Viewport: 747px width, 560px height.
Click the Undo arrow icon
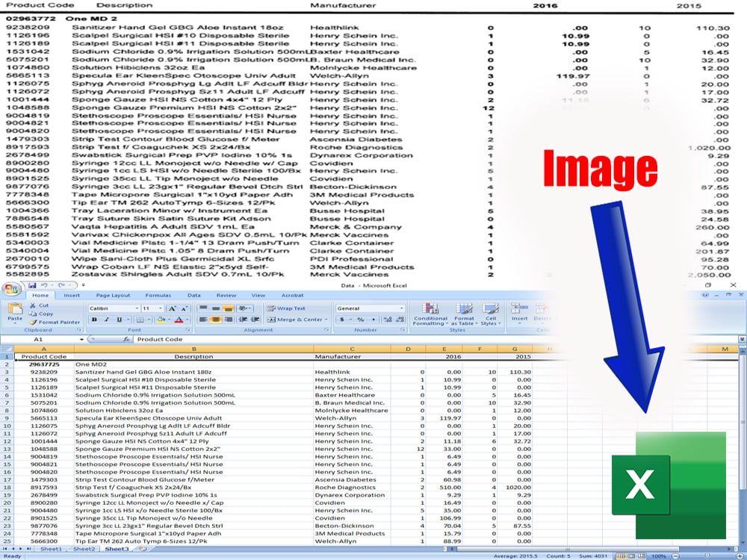(x=44, y=285)
